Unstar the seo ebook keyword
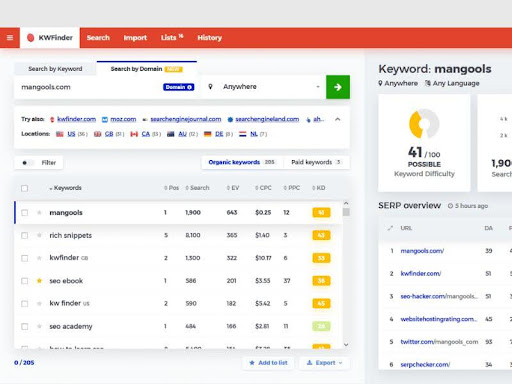The width and height of the screenshot is (512, 384). (39, 280)
